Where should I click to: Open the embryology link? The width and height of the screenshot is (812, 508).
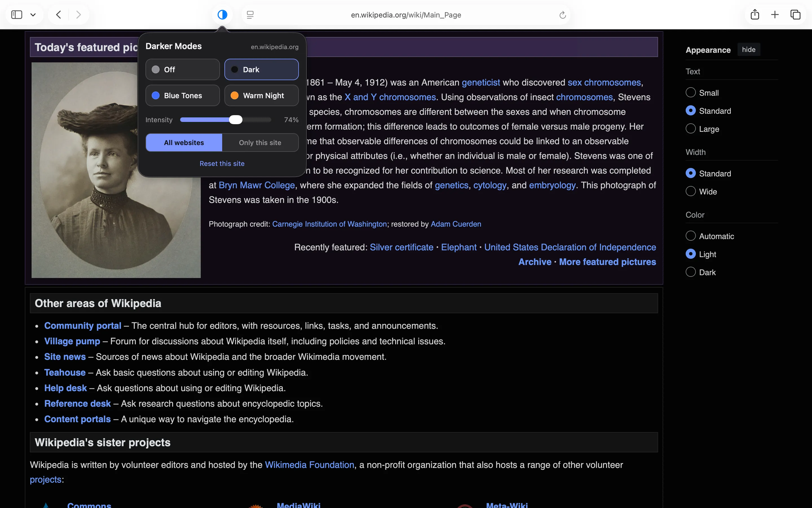tap(552, 185)
